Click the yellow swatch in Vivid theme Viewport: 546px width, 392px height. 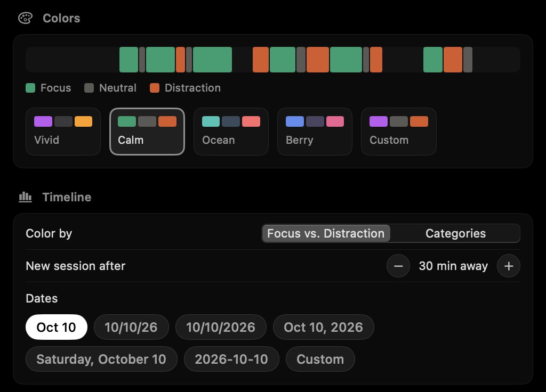tap(84, 121)
